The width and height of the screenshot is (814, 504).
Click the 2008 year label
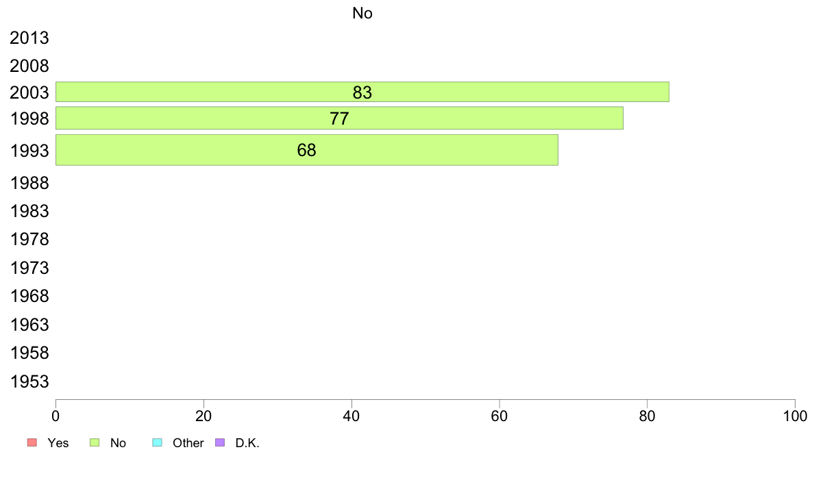tap(29, 66)
